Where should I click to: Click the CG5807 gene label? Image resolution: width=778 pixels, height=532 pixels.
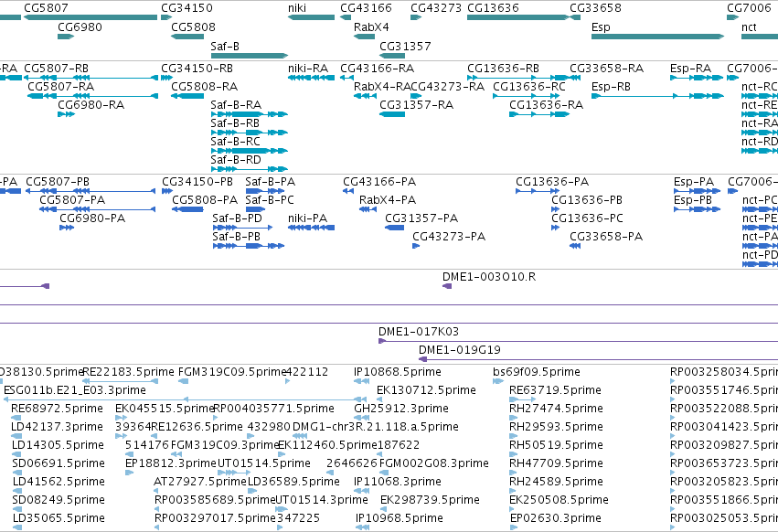46,8
